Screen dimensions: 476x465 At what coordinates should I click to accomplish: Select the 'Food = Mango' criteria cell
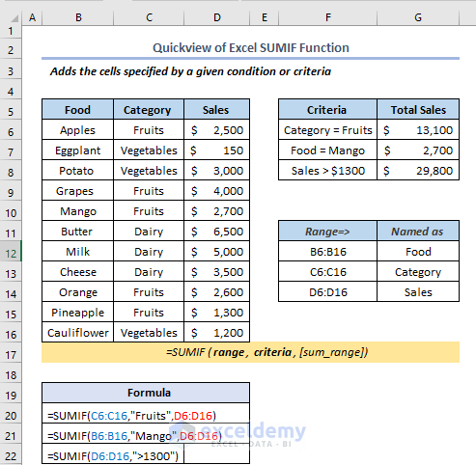(x=327, y=150)
